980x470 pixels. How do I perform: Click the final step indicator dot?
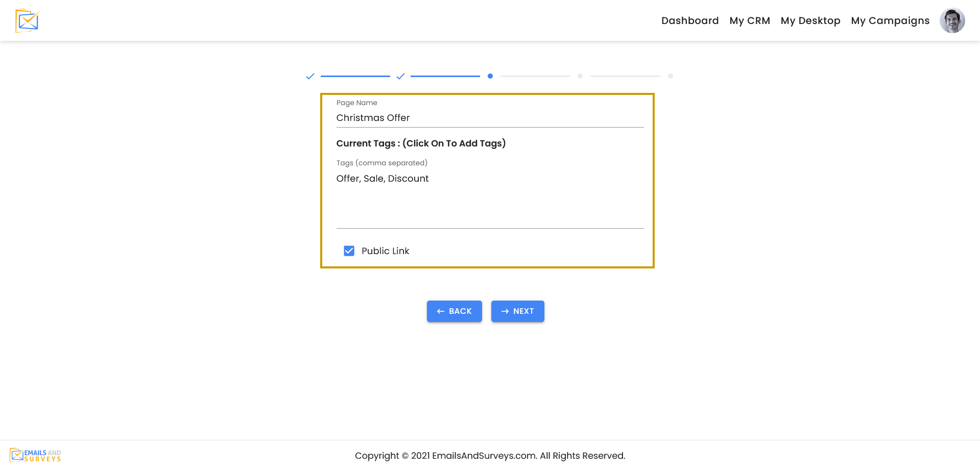(671, 76)
